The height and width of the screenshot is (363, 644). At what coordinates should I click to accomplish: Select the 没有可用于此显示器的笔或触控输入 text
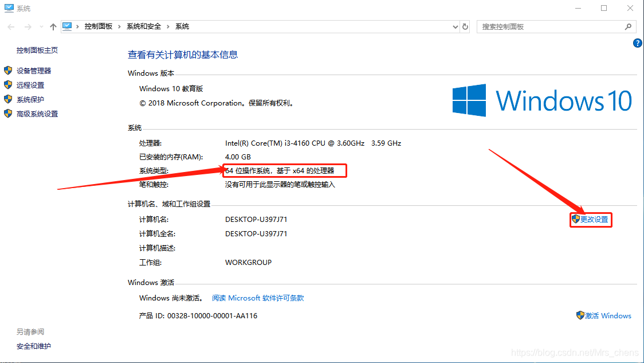coord(280,185)
